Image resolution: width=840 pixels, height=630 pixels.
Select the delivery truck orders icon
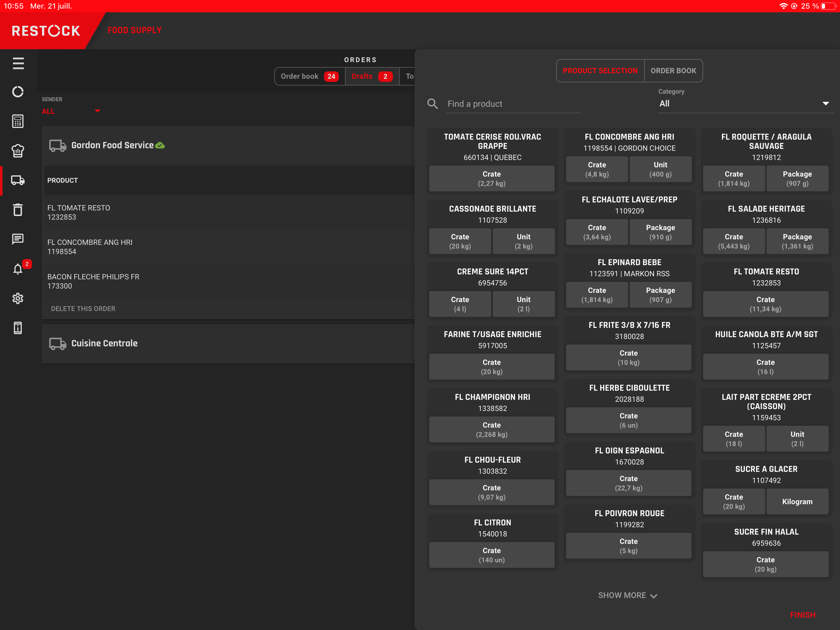(18, 180)
